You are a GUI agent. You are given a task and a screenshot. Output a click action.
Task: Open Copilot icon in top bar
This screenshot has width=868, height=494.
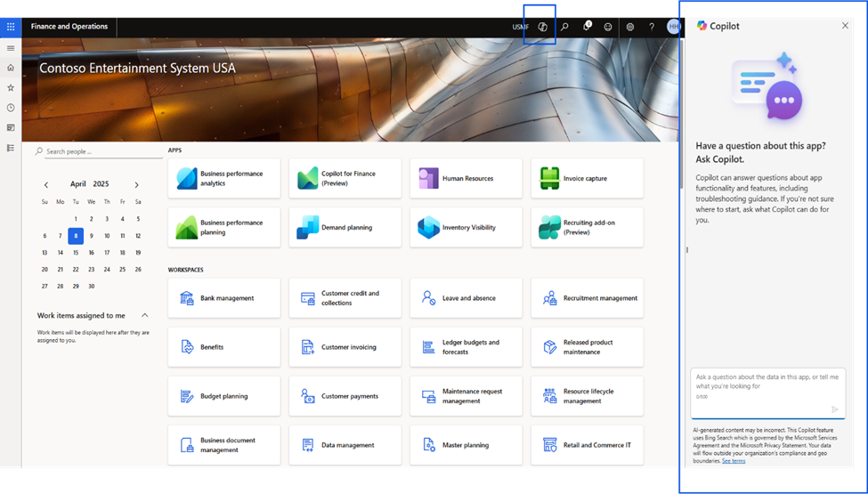pos(542,27)
